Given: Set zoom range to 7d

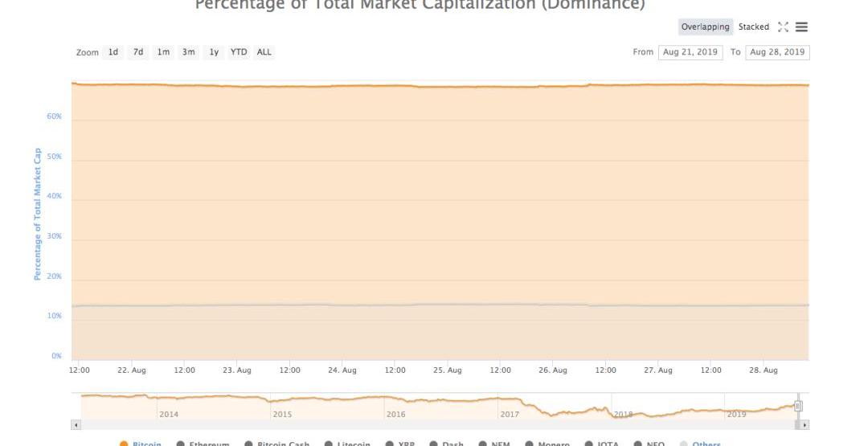Looking at the screenshot, I should point(138,52).
